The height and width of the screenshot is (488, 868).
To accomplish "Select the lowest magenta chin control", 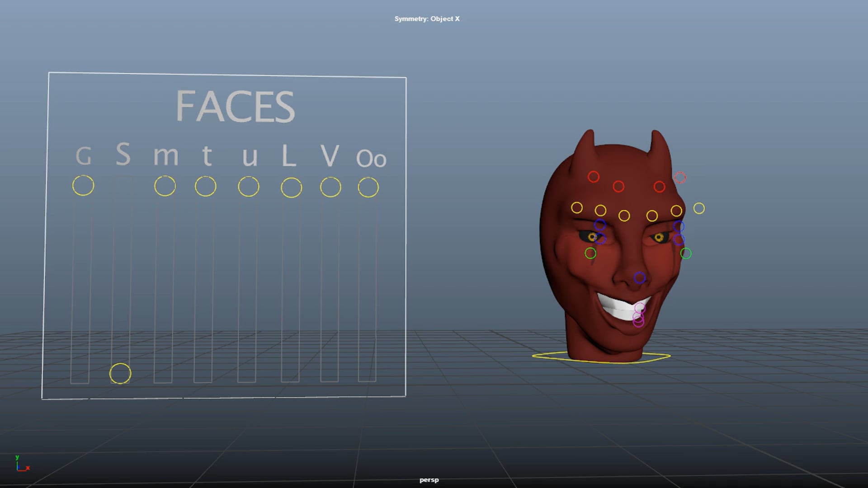I will click(x=639, y=322).
